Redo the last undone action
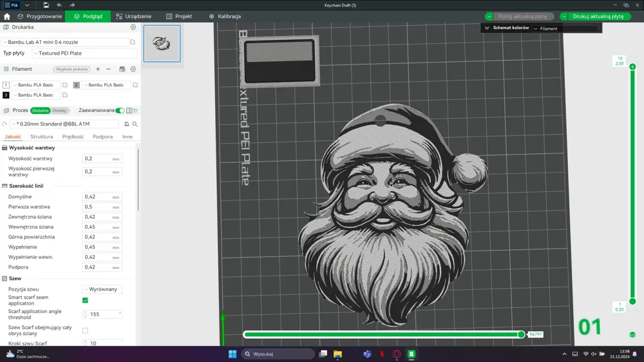The width and height of the screenshot is (644, 362). pyautogui.click(x=72, y=5)
